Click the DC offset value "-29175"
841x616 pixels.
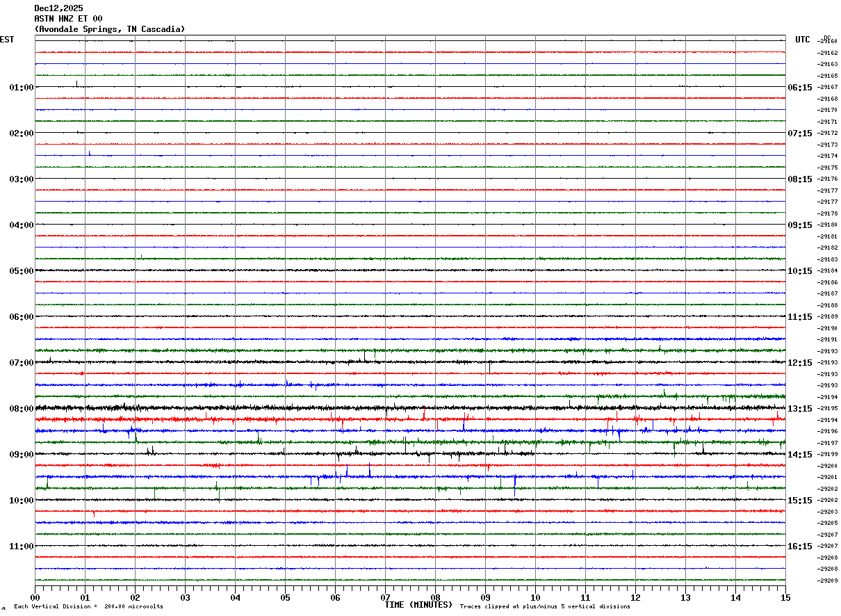point(828,168)
